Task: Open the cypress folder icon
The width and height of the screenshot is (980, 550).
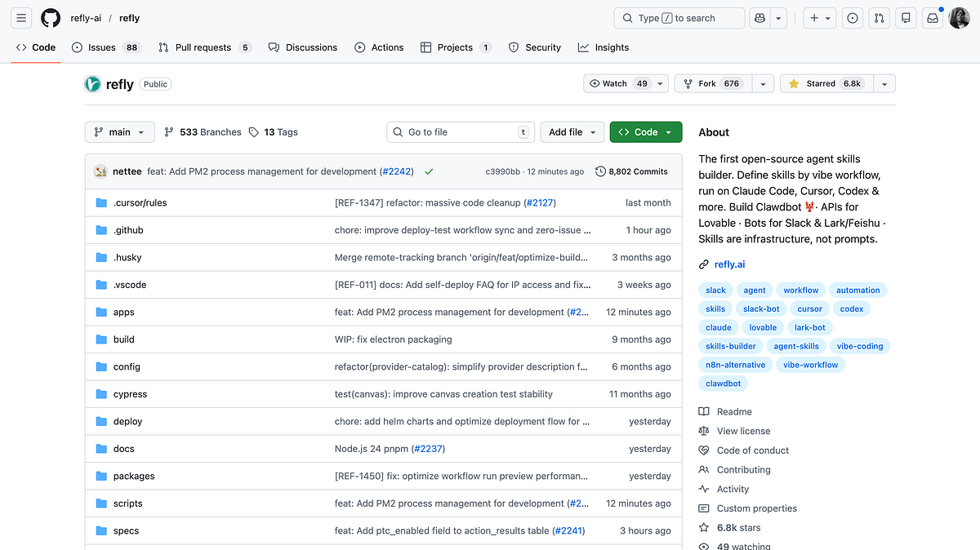Action: coord(101,394)
